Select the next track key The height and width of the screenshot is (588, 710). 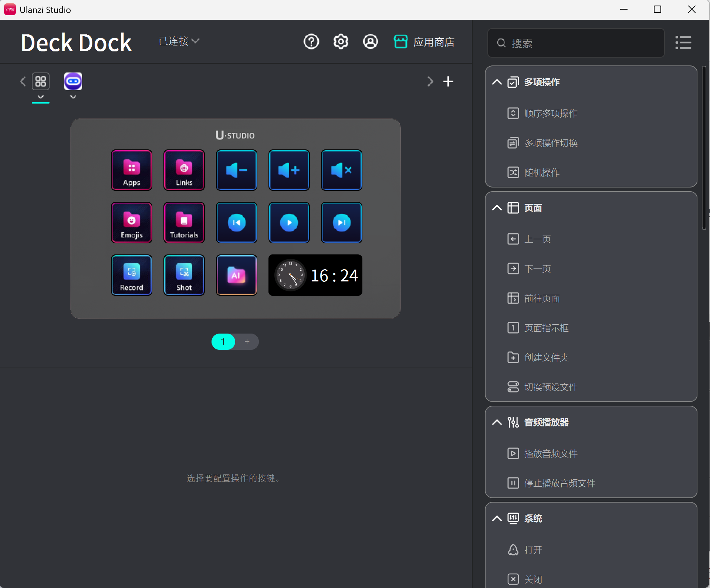[x=341, y=223]
